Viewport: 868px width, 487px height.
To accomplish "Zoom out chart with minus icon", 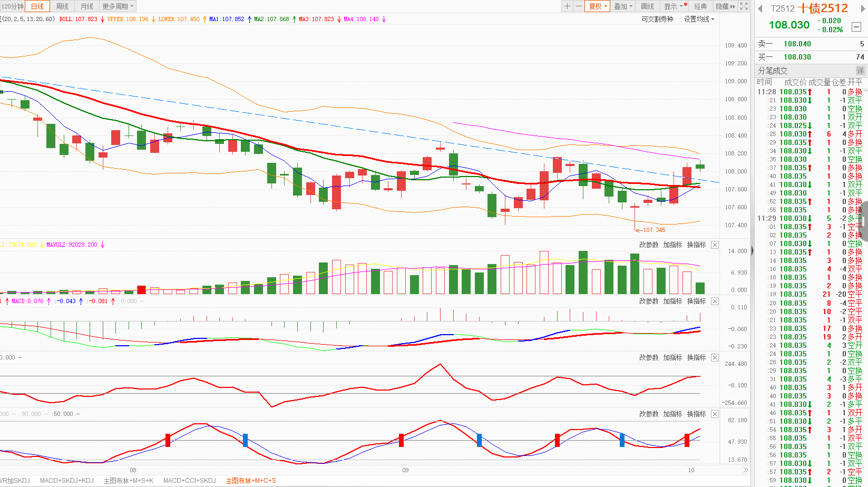I will [x=579, y=6].
